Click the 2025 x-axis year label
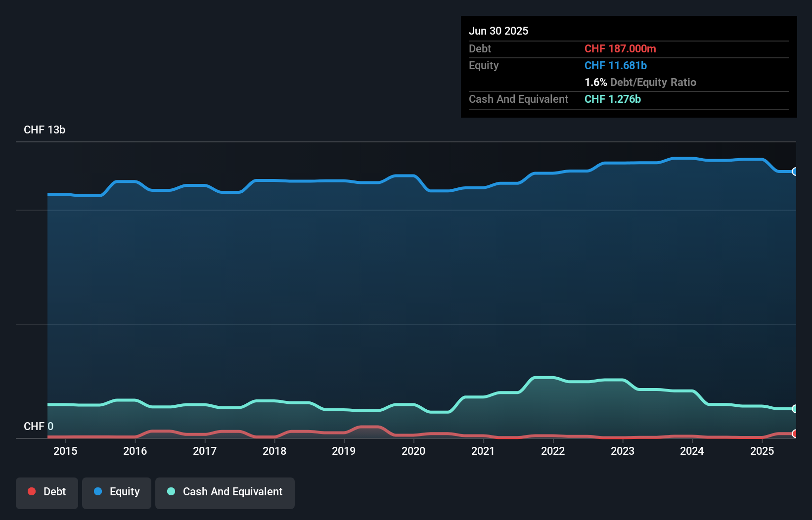 pos(762,451)
